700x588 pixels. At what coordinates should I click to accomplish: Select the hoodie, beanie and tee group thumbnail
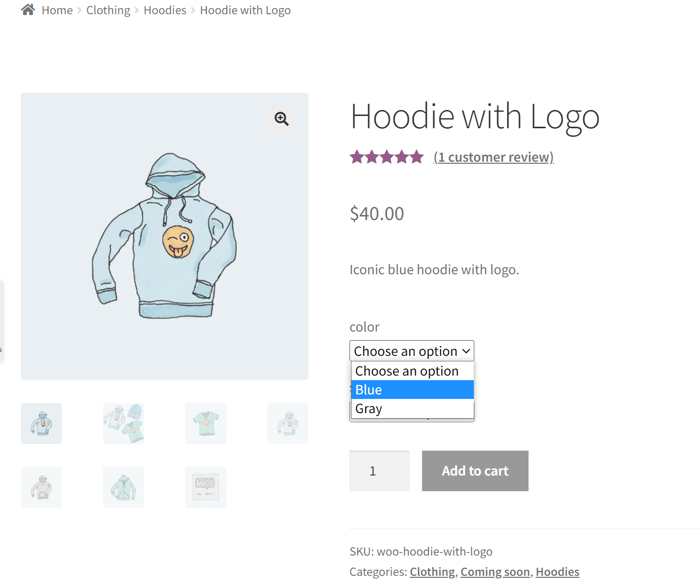[x=123, y=423]
